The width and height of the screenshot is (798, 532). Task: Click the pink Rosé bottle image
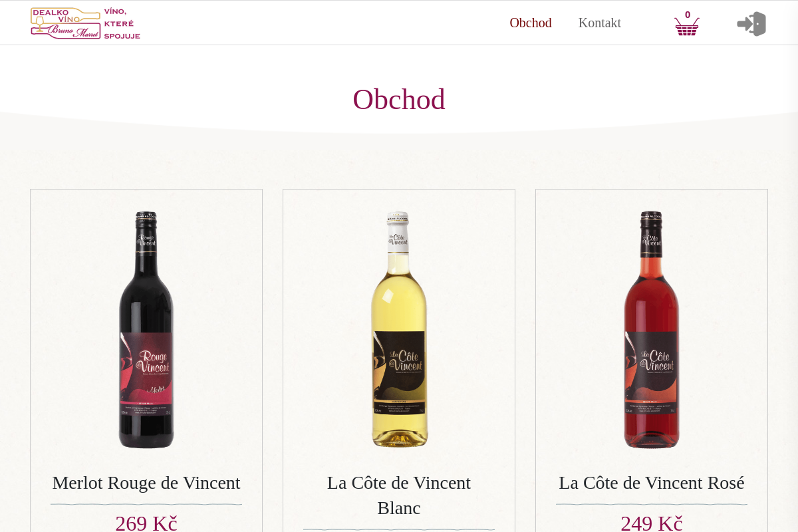coord(652,330)
